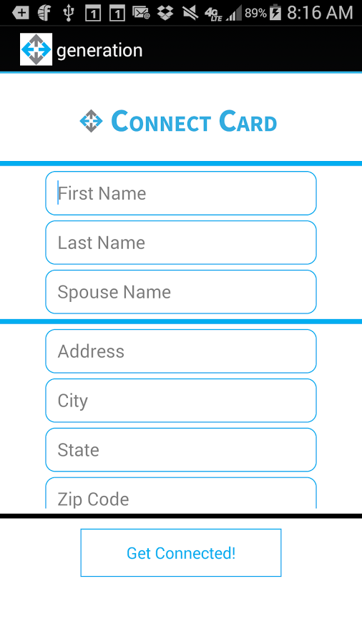This screenshot has width=362, height=644.
Task: Tap the generation app logo icon
Action: pos(36,49)
